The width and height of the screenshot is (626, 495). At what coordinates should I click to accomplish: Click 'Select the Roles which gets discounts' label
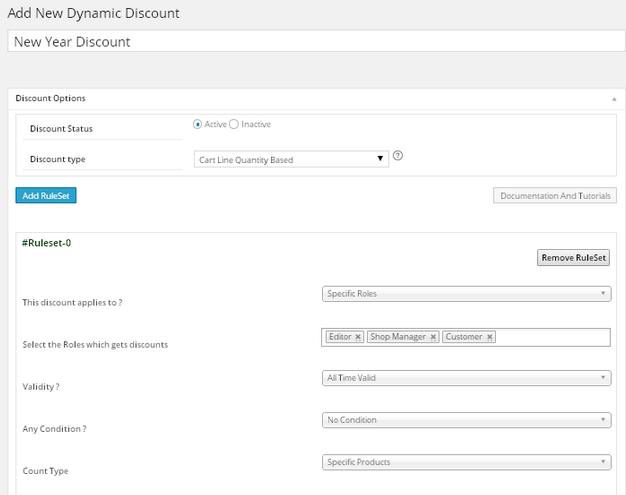pos(95,345)
